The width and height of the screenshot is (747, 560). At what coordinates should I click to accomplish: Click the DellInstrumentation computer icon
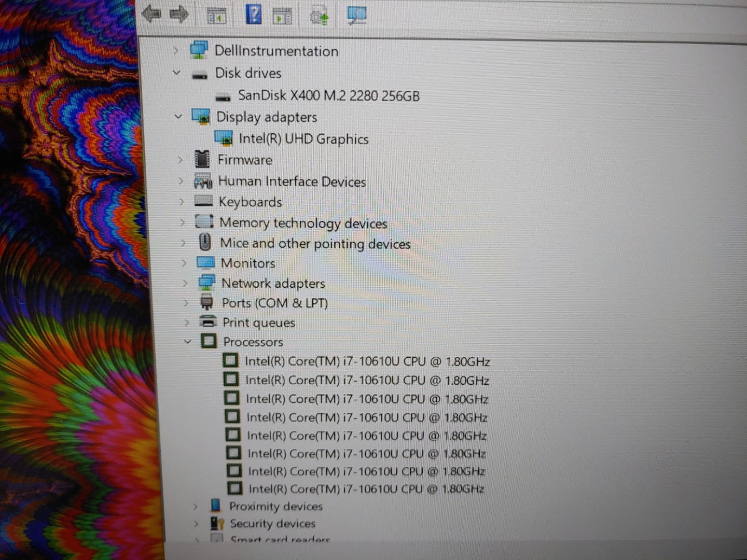coord(199,50)
